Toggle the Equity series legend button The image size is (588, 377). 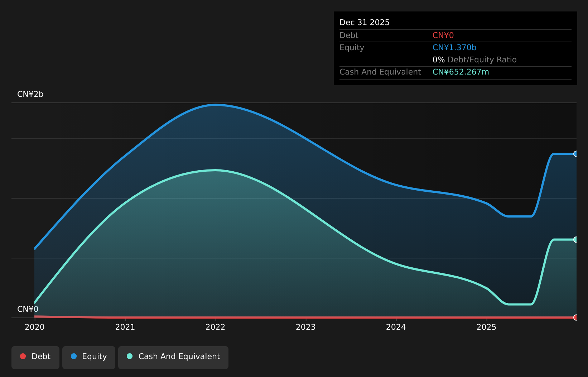pos(89,357)
